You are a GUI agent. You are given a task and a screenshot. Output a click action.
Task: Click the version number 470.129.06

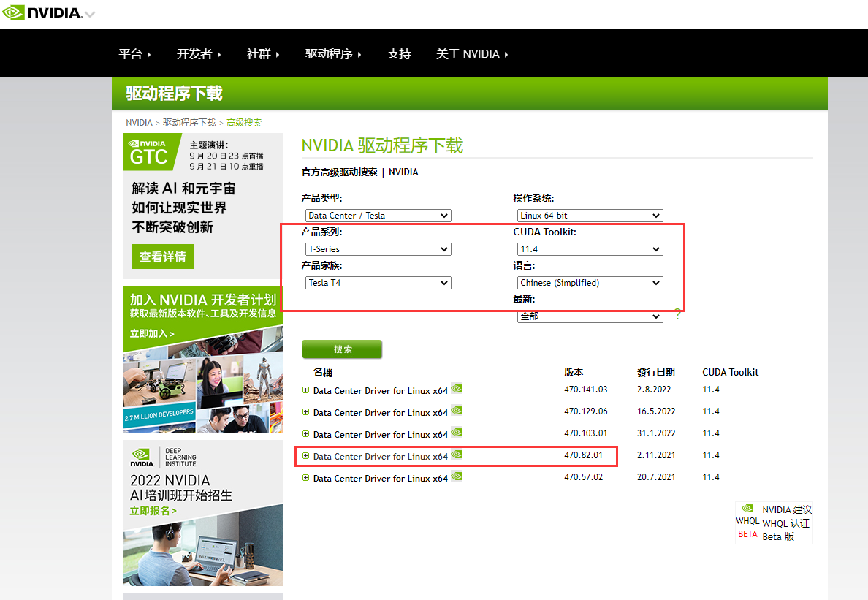point(586,411)
